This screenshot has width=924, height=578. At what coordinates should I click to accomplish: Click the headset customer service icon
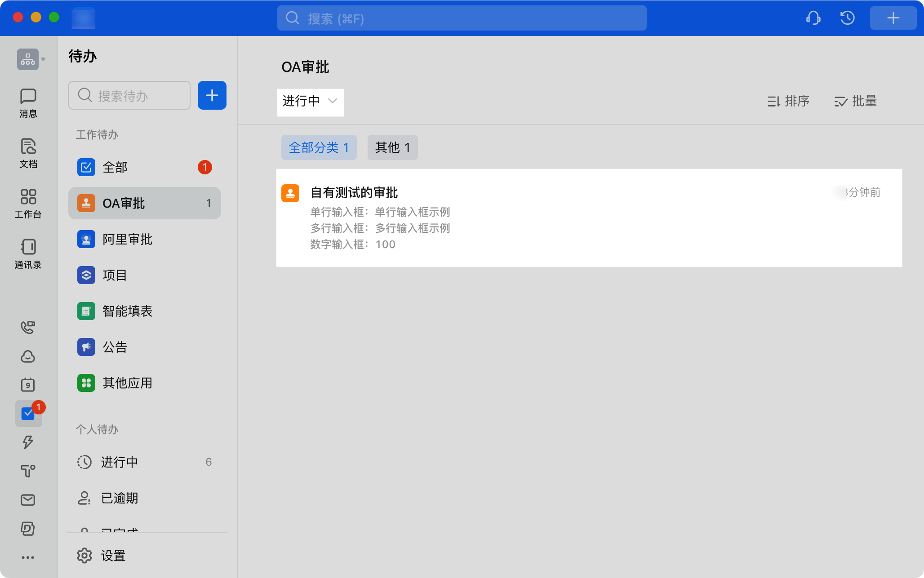pyautogui.click(x=813, y=18)
